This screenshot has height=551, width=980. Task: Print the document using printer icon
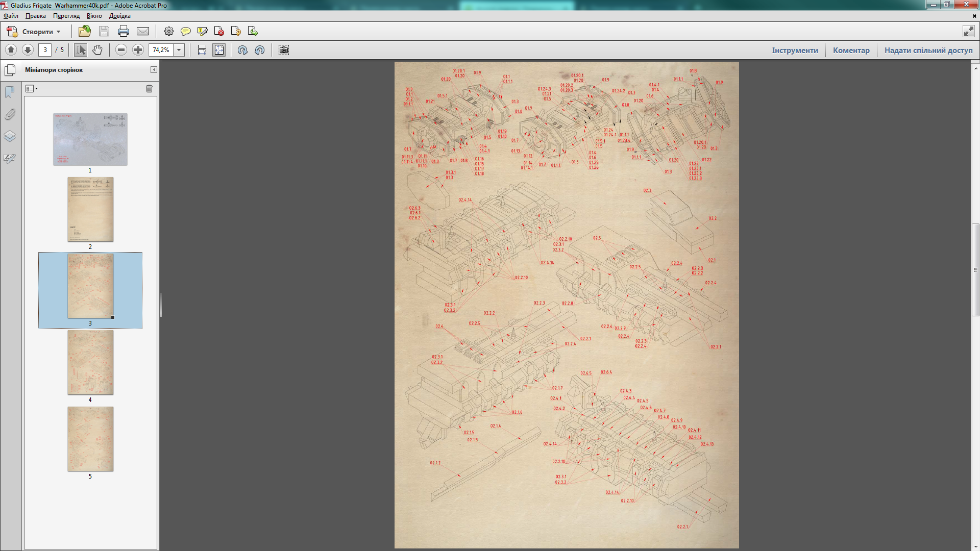click(124, 31)
